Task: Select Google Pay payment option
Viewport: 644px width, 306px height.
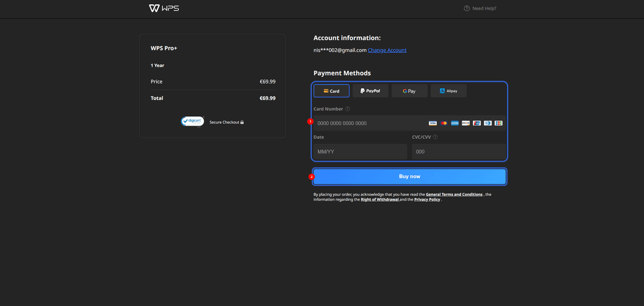Action: coord(410,90)
